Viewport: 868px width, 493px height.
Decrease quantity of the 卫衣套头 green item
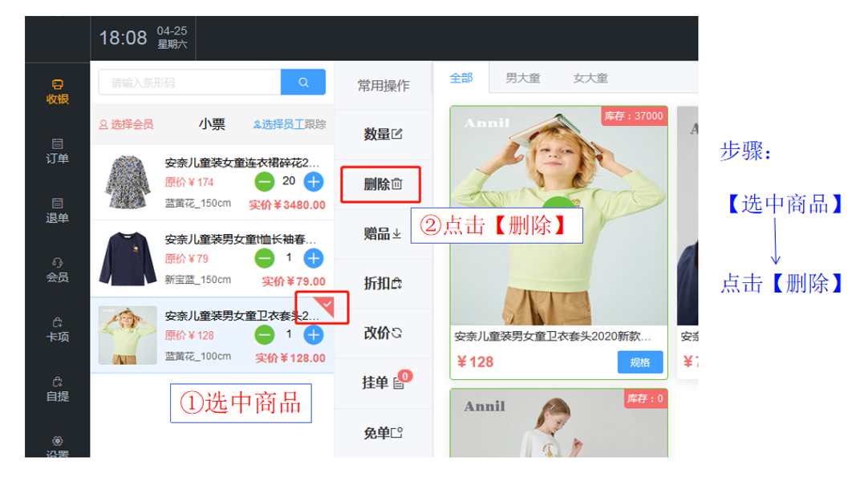(x=265, y=335)
